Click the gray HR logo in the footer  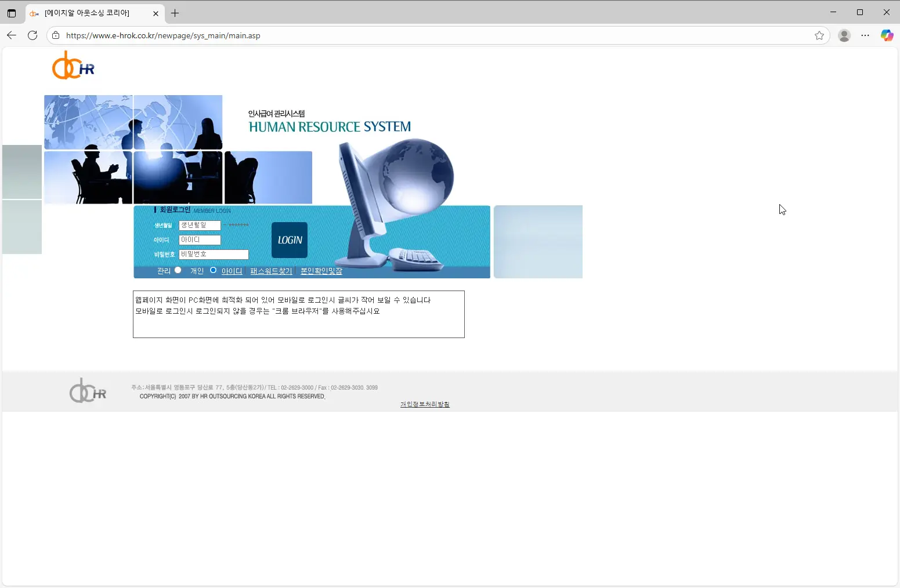coord(88,391)
